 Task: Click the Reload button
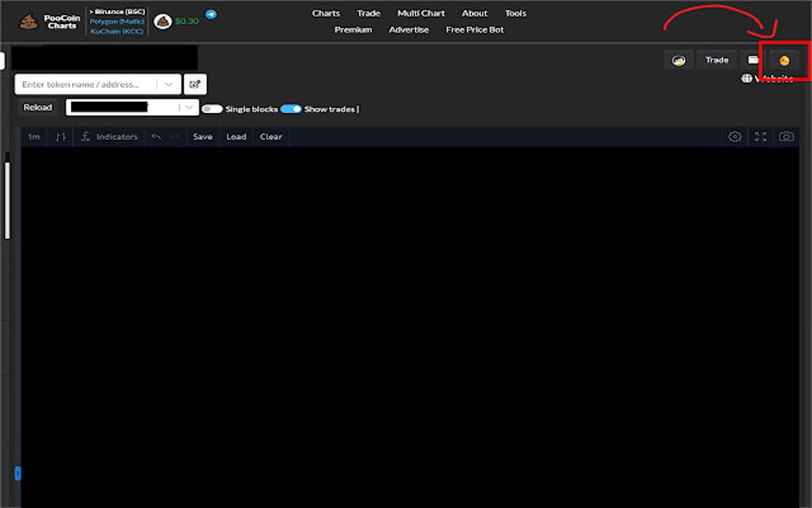37,107
